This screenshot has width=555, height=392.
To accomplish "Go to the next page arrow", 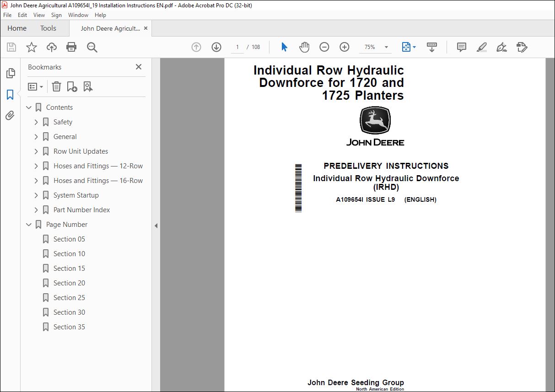I will pos(216,47).
